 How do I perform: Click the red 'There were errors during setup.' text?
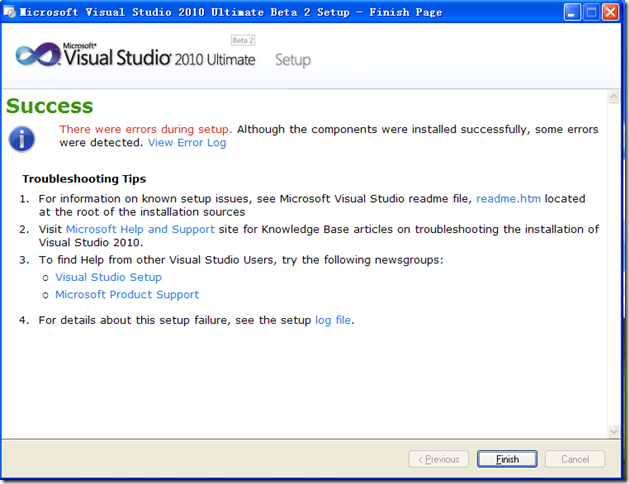coord(146,130)
